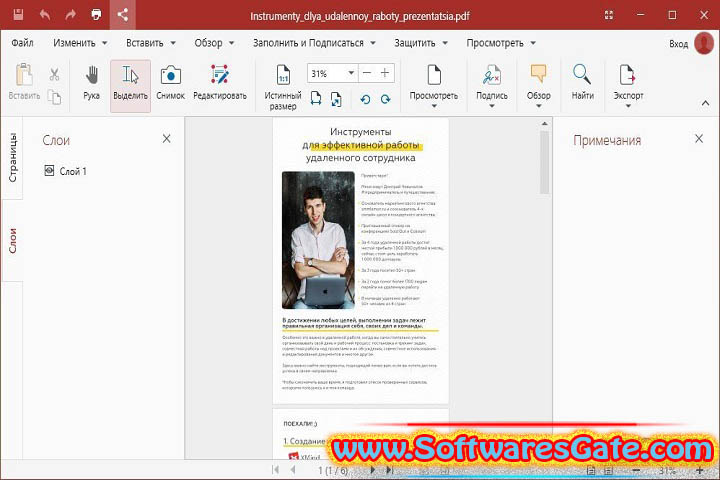Switch to the Слои side tab
Image resolution: width=720 pixels, height=480 pixels.
(12, 241)
